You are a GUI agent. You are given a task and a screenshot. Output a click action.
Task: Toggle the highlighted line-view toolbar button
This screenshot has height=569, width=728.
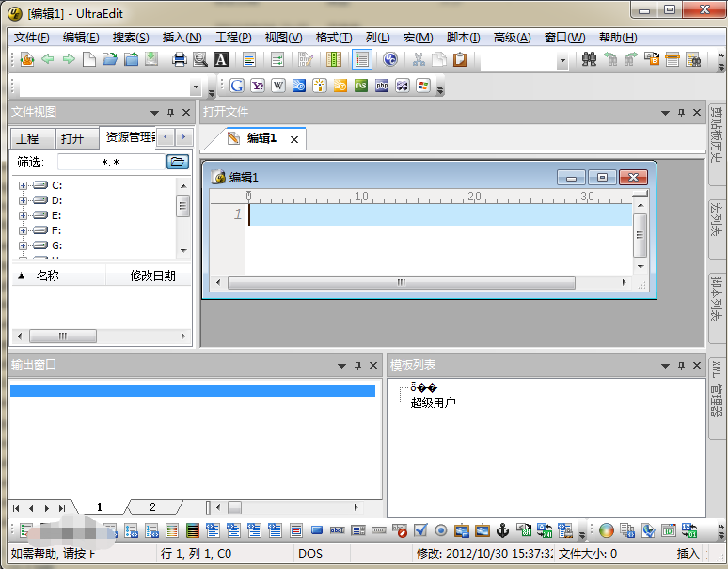[362, 59]
